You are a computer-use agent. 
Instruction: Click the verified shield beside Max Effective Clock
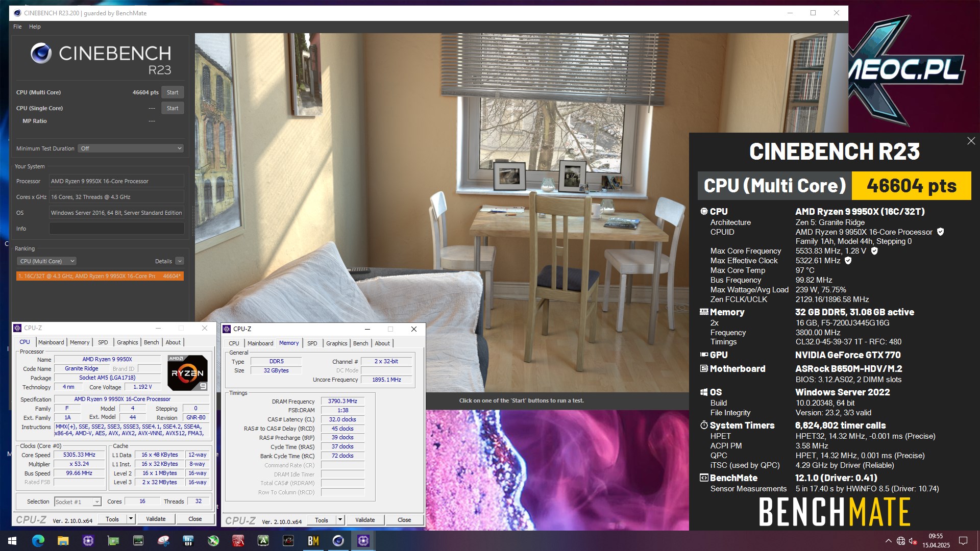[848, 261]
